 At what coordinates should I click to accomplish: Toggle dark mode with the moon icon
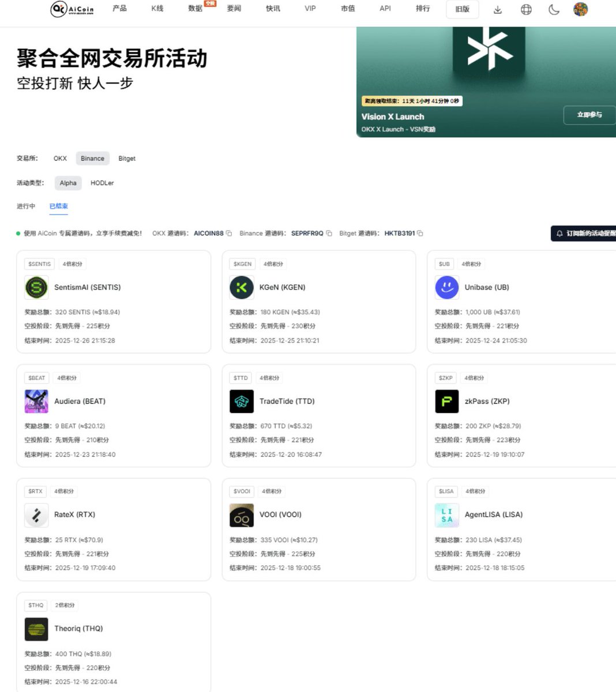point(554,9)
